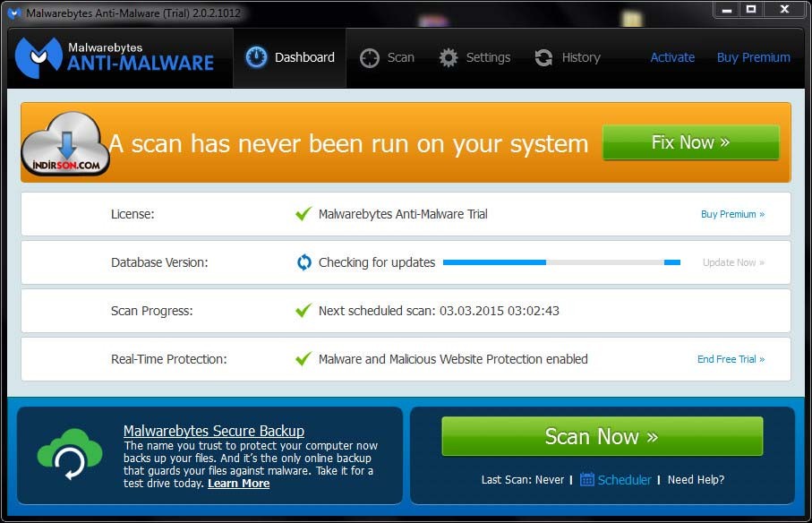
Task: Click 'Malware and Malicious Website Protection enabled' text
Action: coord(453,359)
